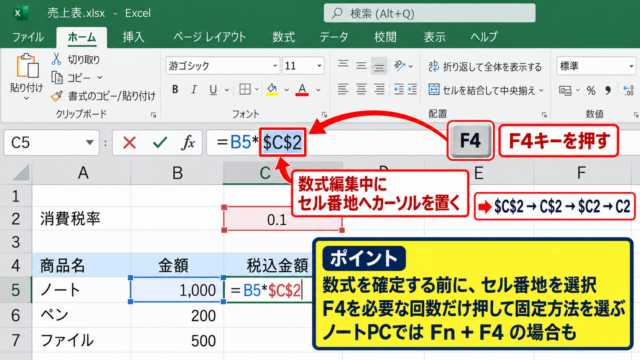Switch to the View (表示) tab
This screenshot has width=640, height=360.
434,37
